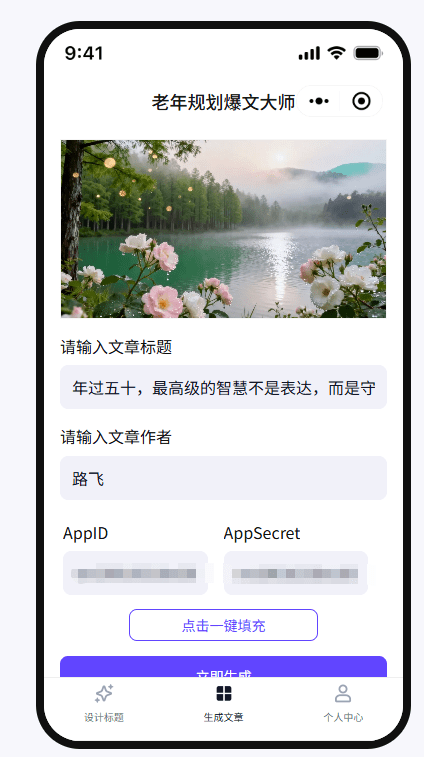Check the cellular signal bars icon

[x=309, y=53]
